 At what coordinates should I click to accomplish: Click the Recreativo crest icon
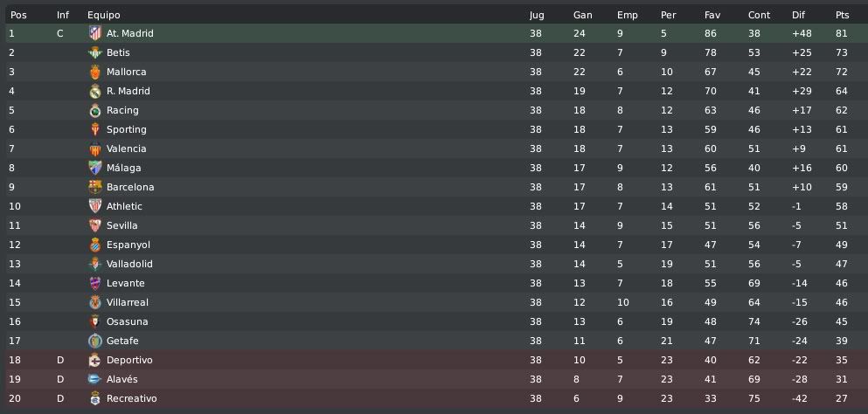point(95,398)
